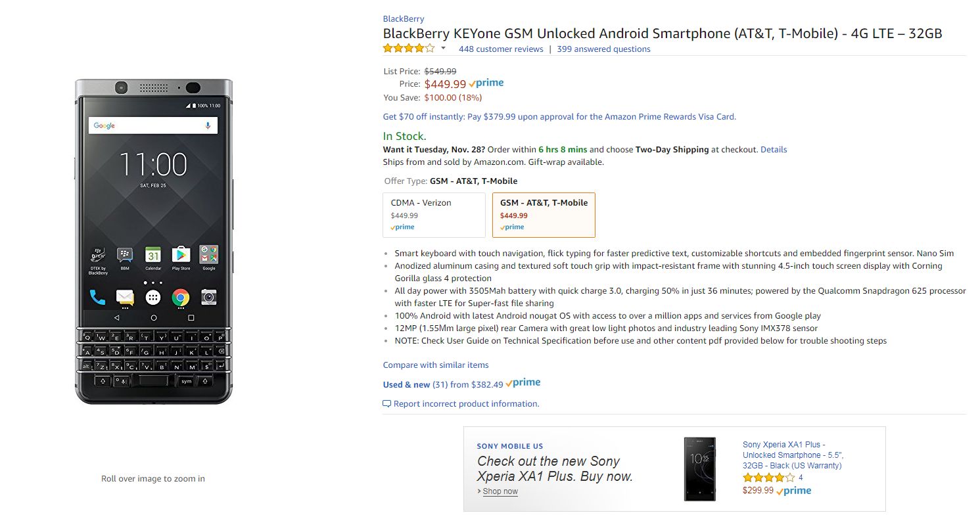Open the 448 customer reviews link
This screenshot has height=517, width=980.
pyautogui.click(x=501, y=49)
